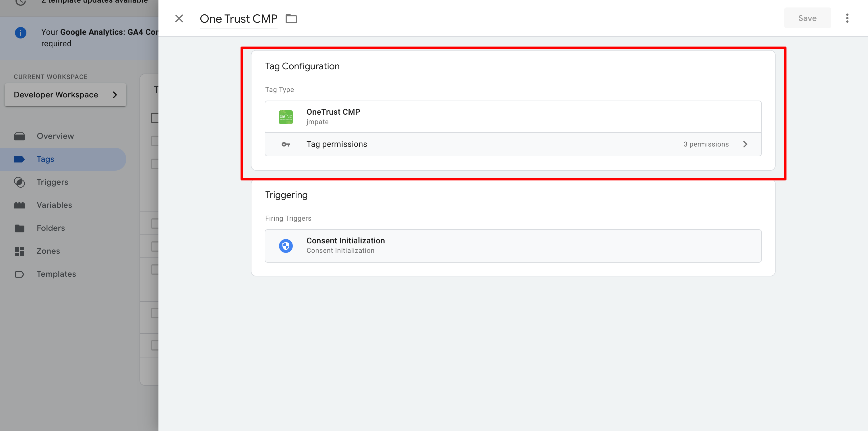Edit the One Trust CMP tag name
The height and width of the screenshot is (431, 868).
pyautogui.click(x=239, y=19)
